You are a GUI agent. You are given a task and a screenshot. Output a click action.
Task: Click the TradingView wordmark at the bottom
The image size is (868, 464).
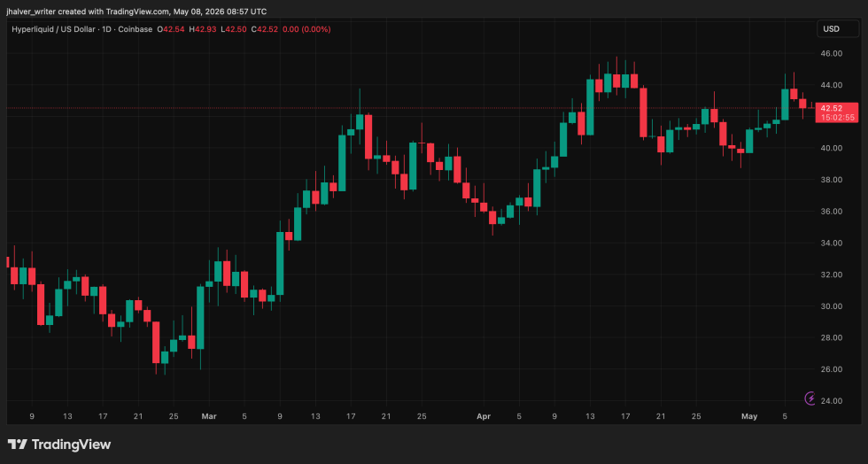[71, 444]
